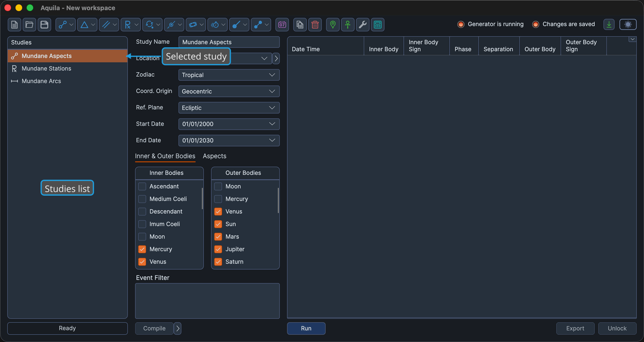Viewport: 644px width, 342px height.
Task: Enable the Medium Coeli checkbox
Action: 142,199
